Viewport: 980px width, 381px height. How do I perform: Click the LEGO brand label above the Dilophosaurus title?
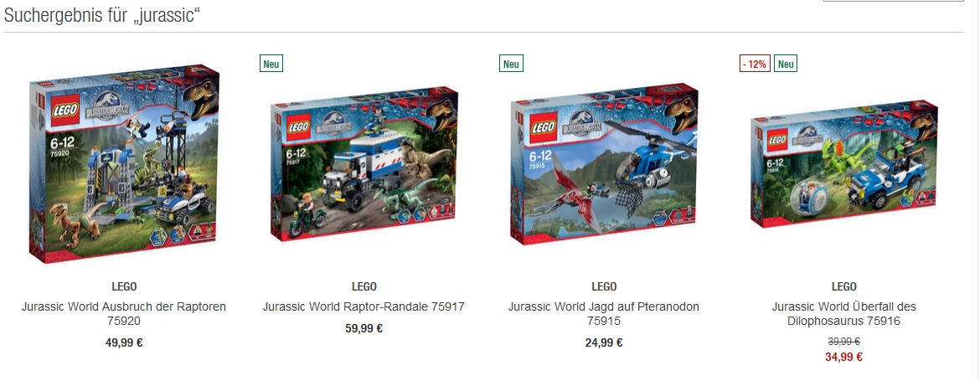[843, 286]
